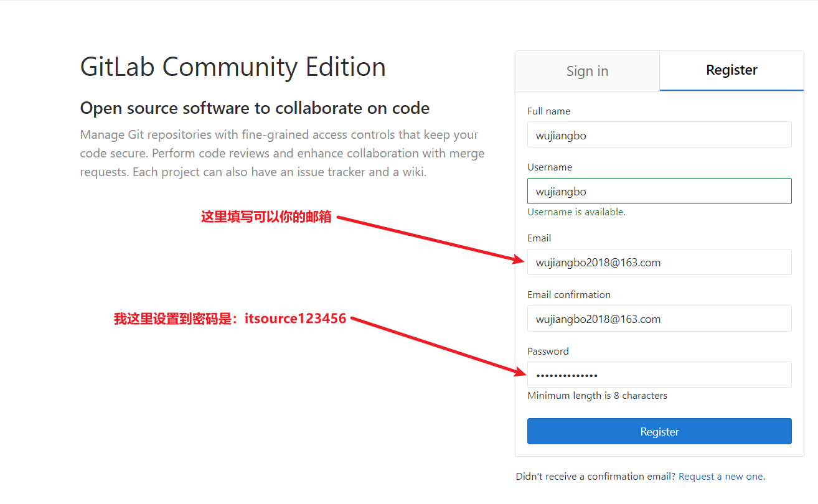
Task: Switch to the Sign in tab
Action: (587, 71)
